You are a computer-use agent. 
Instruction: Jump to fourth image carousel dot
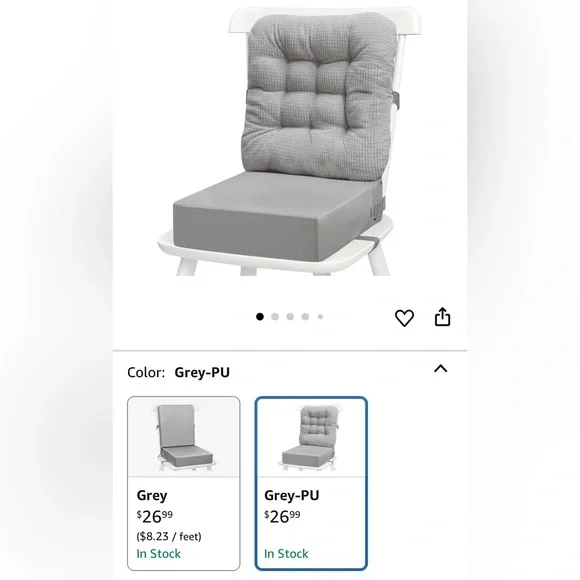pos(305,317)
